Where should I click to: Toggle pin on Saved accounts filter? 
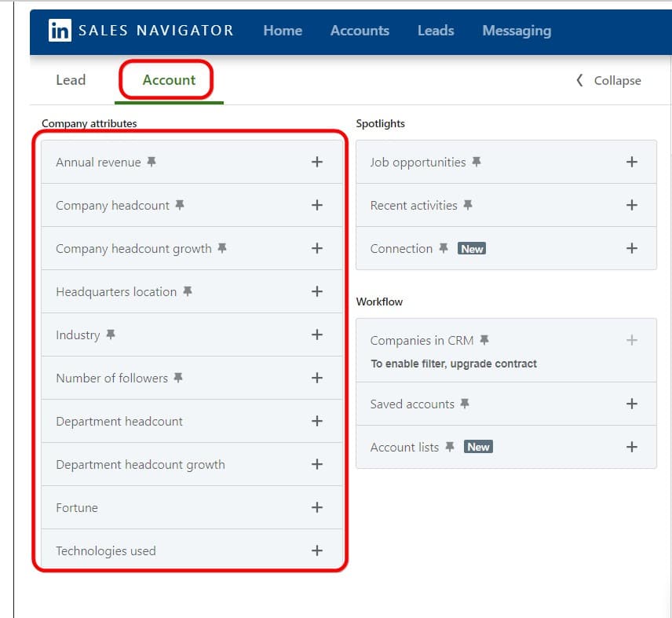465,404
